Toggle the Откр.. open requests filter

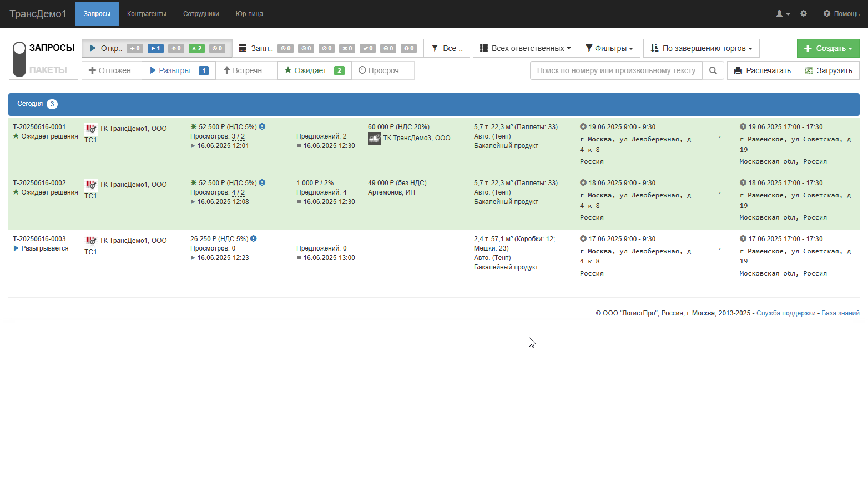pyautogui.click(x=105, y=48)
